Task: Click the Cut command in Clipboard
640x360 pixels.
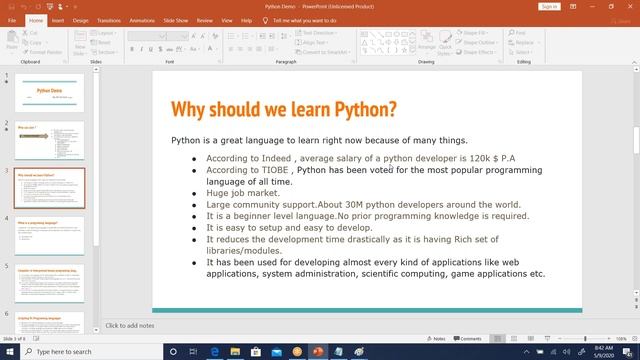Action: point(30,33)
